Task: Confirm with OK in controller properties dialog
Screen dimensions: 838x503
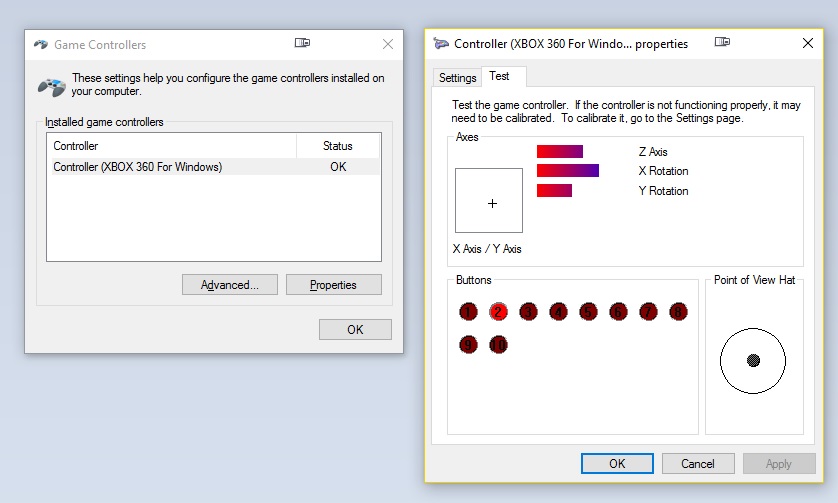Action: tap(617, 464)
